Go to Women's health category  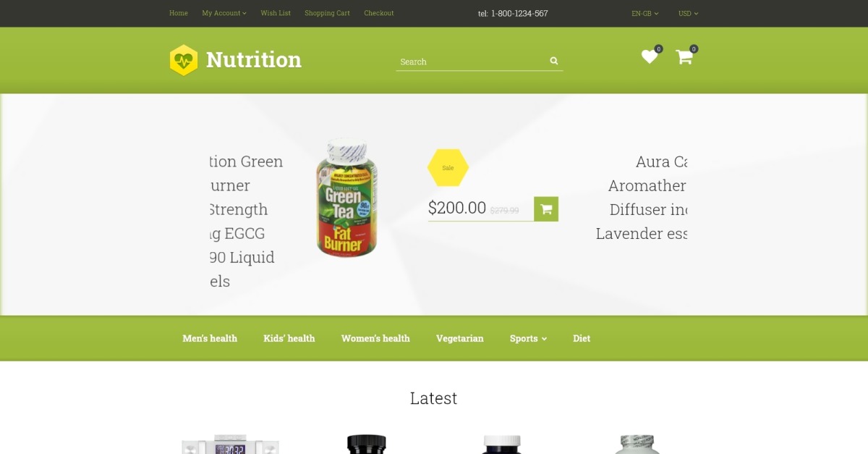coord(375,338)
